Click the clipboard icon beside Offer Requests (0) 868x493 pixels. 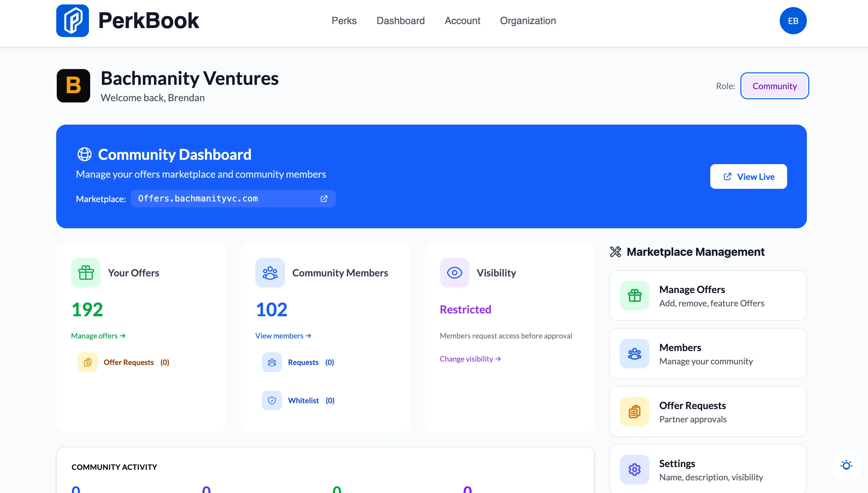coord(88,362)
